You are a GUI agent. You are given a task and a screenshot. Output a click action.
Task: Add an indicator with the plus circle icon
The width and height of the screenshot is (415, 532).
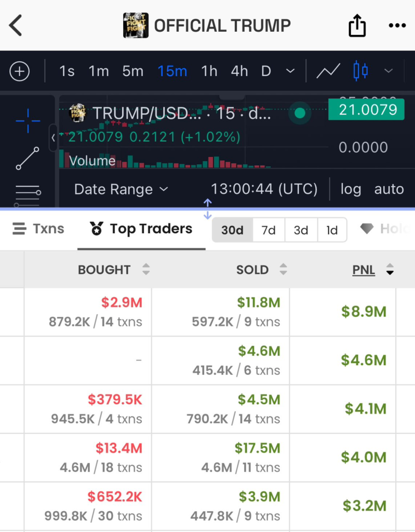click(x=19, y=71)
